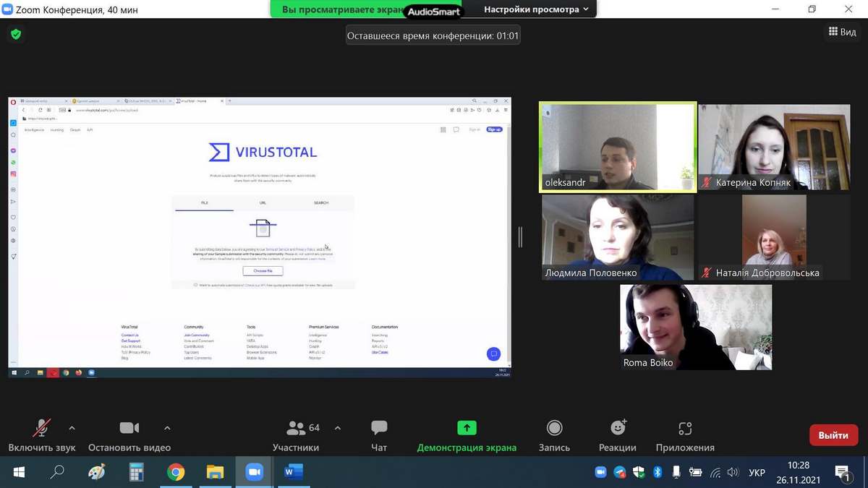Toggle camera with Остановить видео
Image resolution: width=868 pixels, height=488 pixels.
pyautogui.click(x=129, y=428)
